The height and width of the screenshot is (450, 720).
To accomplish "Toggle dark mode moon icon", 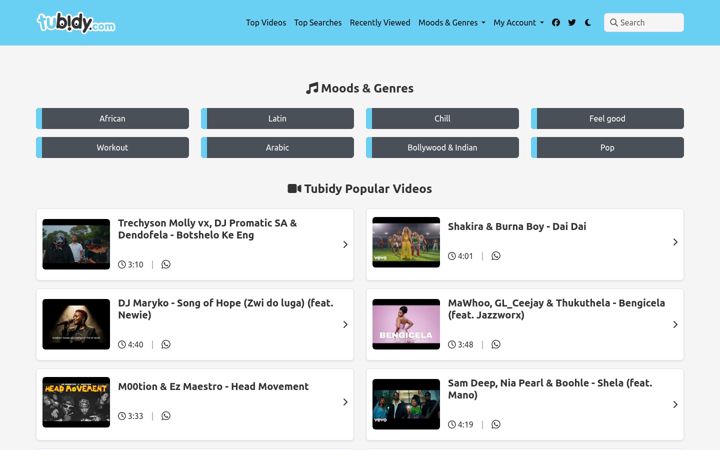I will (x=588, y=22).
